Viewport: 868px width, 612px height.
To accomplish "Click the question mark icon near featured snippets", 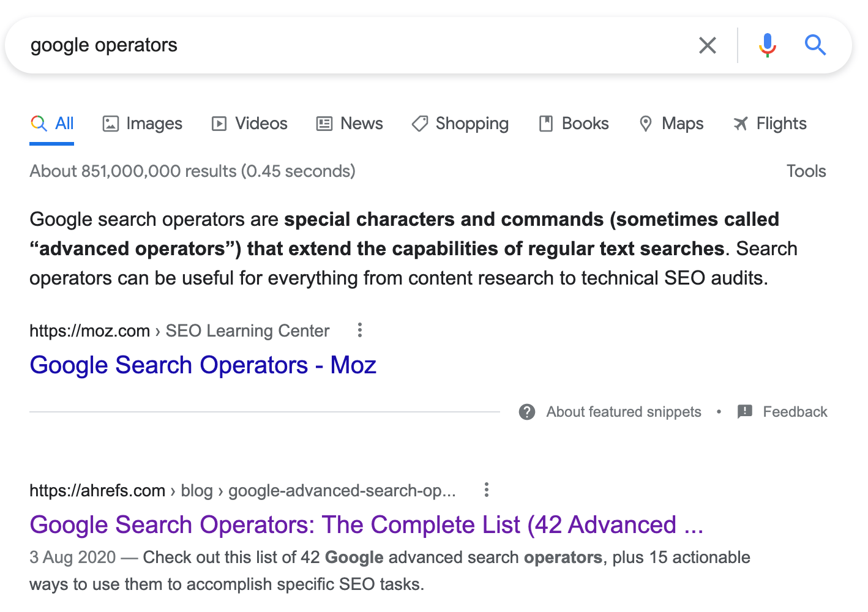I will tap(526, 411).
